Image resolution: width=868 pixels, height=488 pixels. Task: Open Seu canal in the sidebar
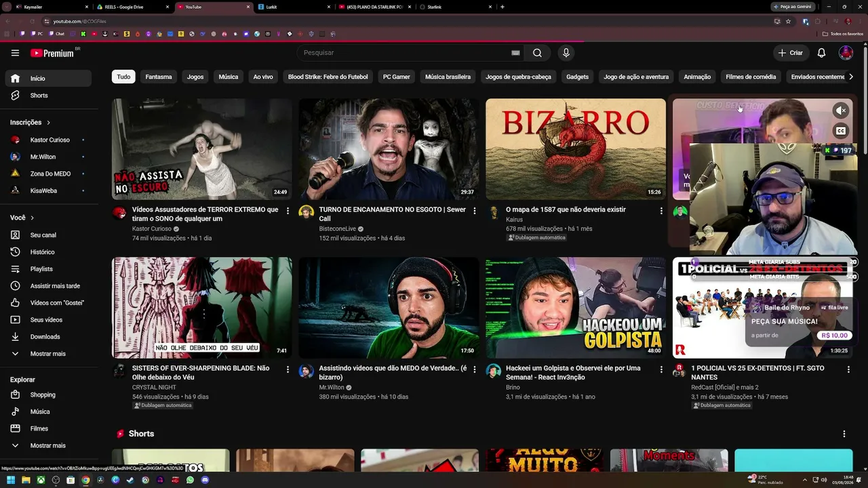tap(47, 235)
